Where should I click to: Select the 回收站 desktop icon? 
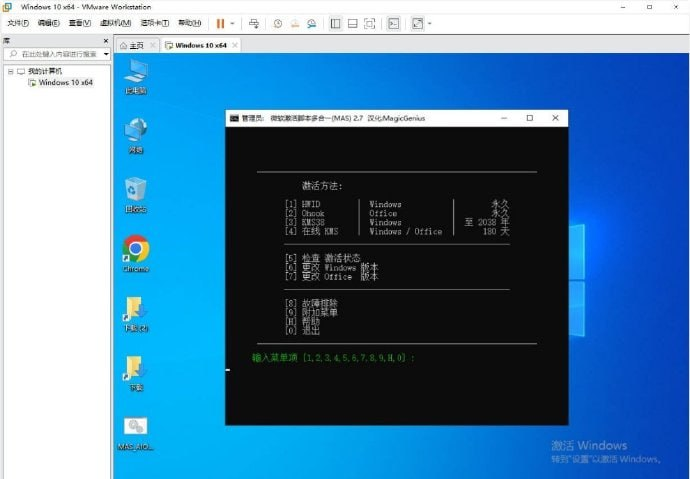(136, 195)
